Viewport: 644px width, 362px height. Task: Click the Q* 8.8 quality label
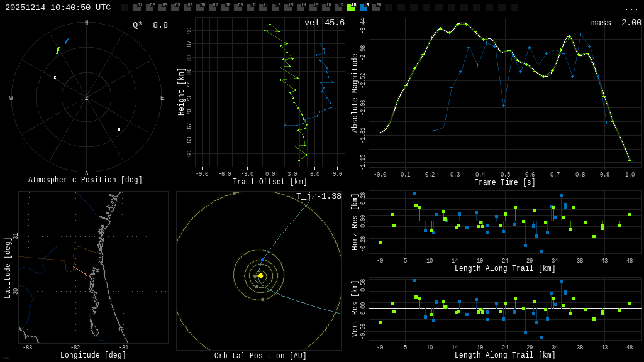(150, 25)
